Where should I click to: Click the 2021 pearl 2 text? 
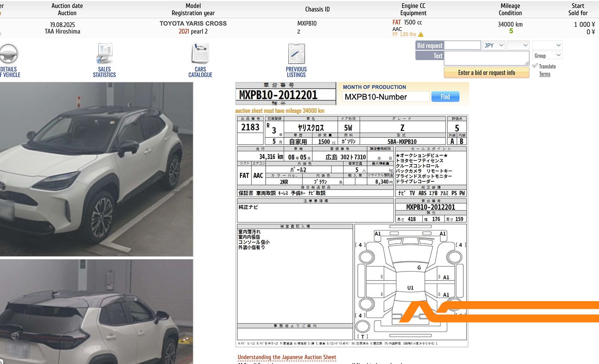coord(193,31)
